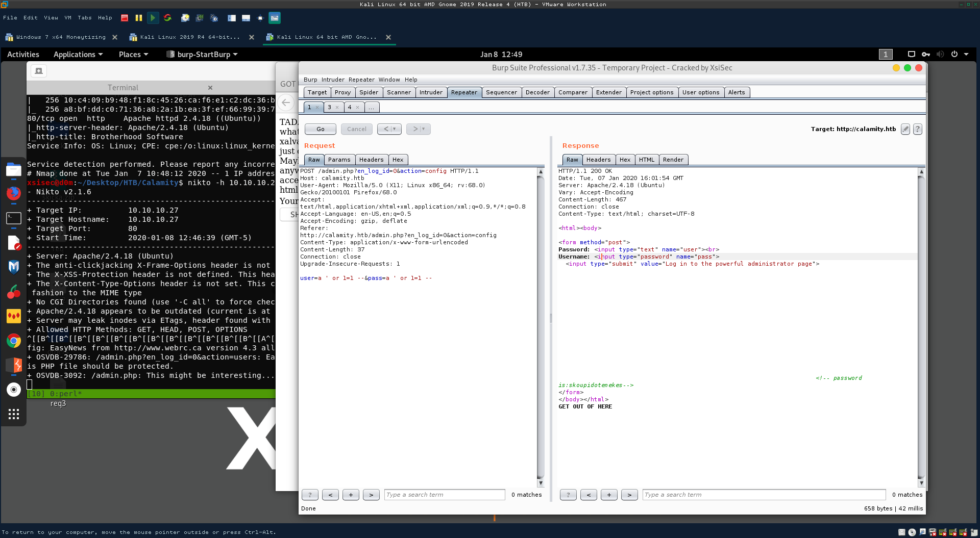Click Activities in the GNOME top bar
Viewport: 980px width, 538px height.
coord(23,55)
